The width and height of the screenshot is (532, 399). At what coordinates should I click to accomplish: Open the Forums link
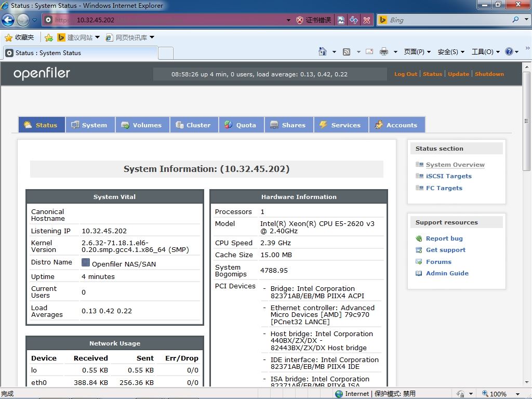click(x=438, y=262)
